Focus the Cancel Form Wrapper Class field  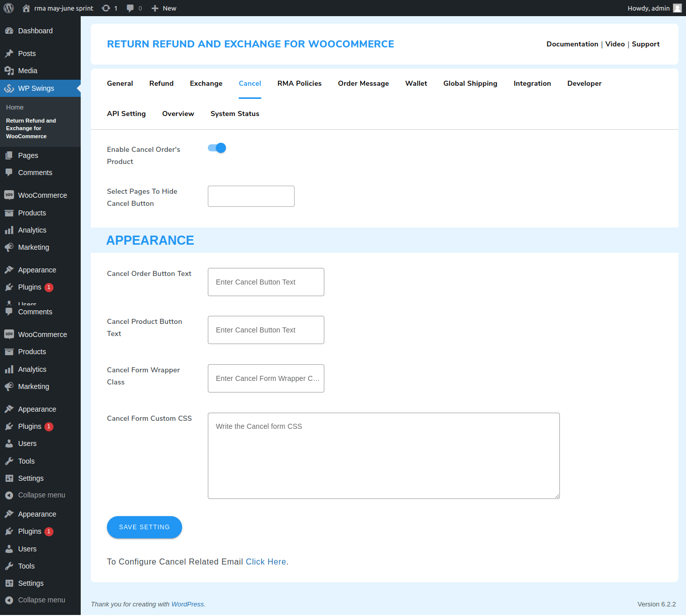click(266, 378)
